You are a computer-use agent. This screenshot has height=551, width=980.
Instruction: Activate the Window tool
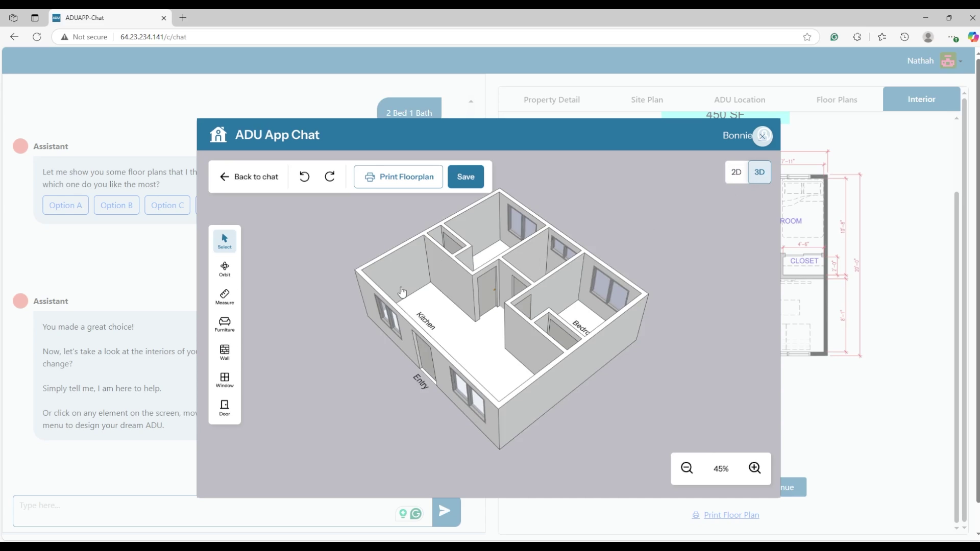225,380
